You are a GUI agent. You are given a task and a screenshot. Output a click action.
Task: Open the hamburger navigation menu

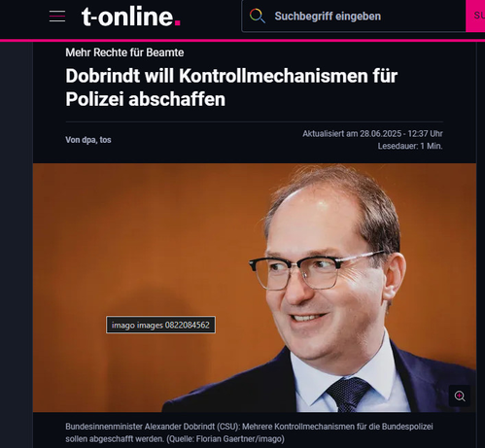[57, 17]
